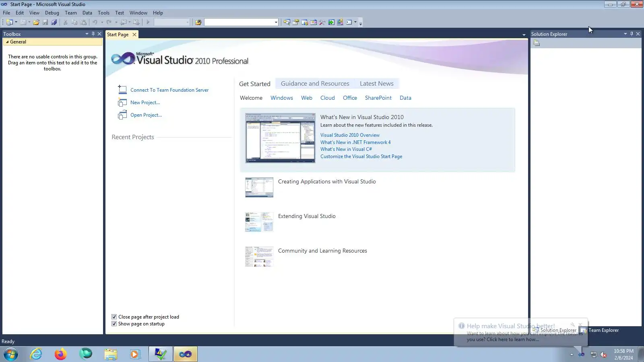Viewport: 644px width, 362px height.
Task: Select the Windows category on Get Started
Action: [x=282, y=98]
